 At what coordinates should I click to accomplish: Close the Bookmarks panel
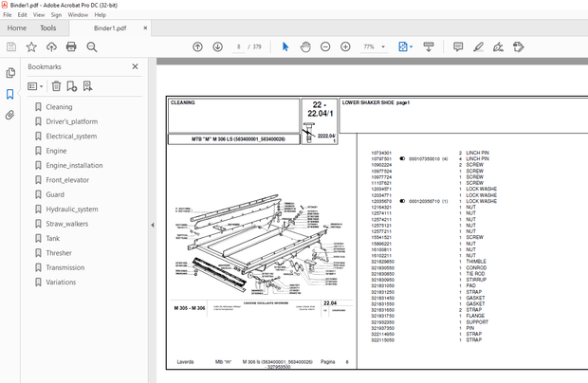pos(135,66)
